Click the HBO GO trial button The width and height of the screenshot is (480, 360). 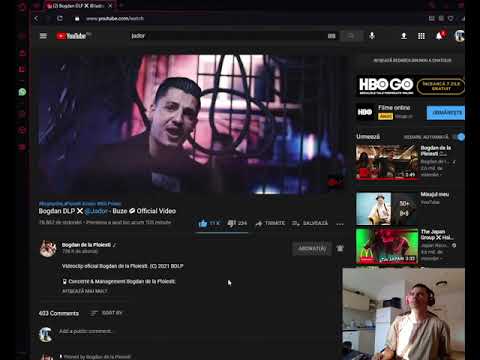click(441, 86)
